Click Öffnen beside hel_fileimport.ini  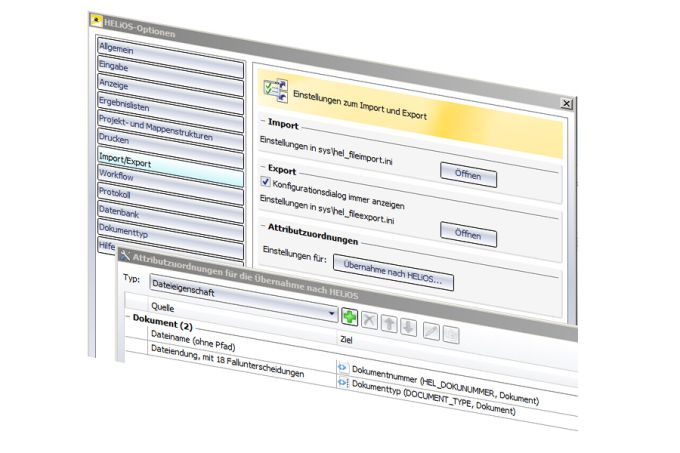coord(468,175)
